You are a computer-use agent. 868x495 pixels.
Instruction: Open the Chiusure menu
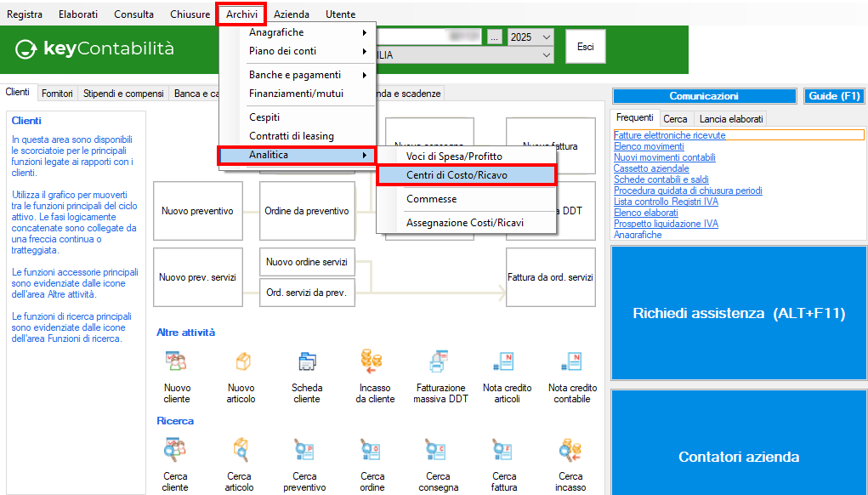coord(190,14)
